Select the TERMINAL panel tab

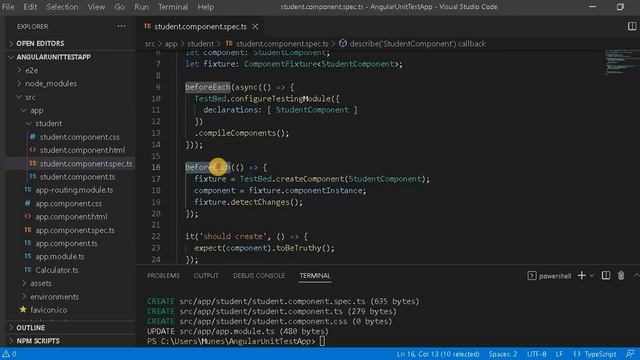click(315, 276)
